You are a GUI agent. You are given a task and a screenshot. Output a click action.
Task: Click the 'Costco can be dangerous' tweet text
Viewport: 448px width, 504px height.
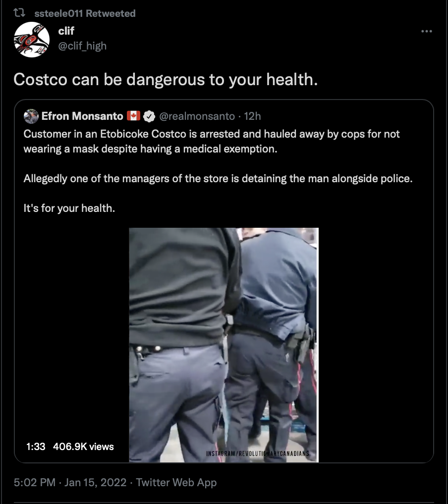[166, 79]
